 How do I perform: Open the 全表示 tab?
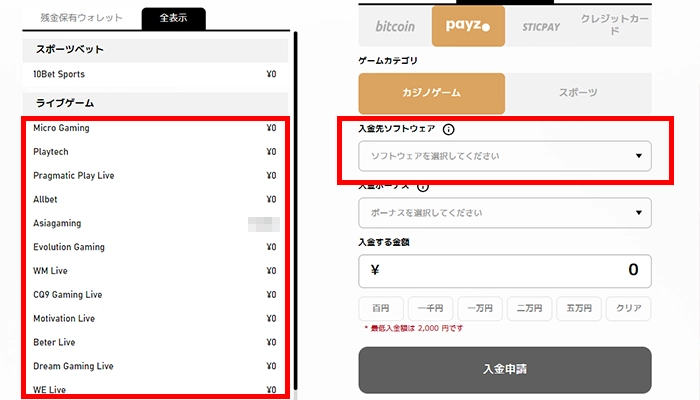coord(173,17)
